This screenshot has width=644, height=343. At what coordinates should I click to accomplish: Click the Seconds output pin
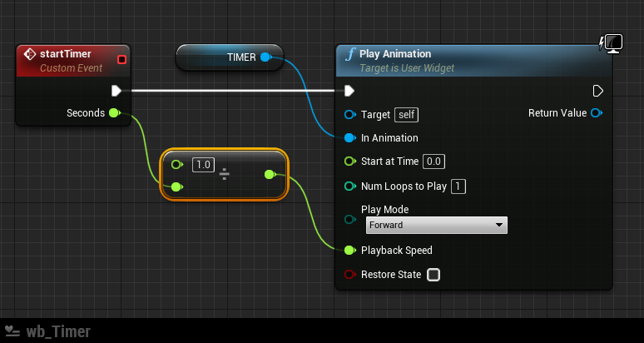(115, 113)
